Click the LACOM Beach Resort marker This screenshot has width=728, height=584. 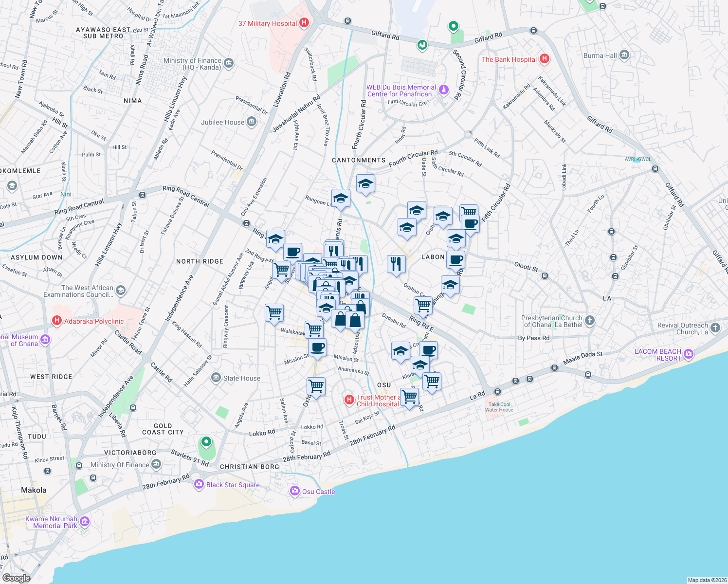(688, 354)
